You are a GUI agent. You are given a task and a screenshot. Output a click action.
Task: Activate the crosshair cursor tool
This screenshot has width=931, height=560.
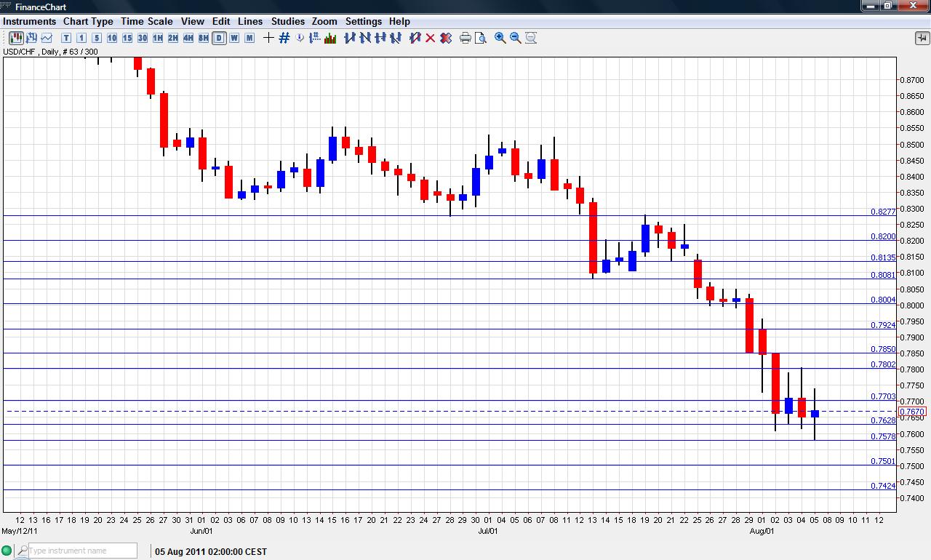(268, 38)
